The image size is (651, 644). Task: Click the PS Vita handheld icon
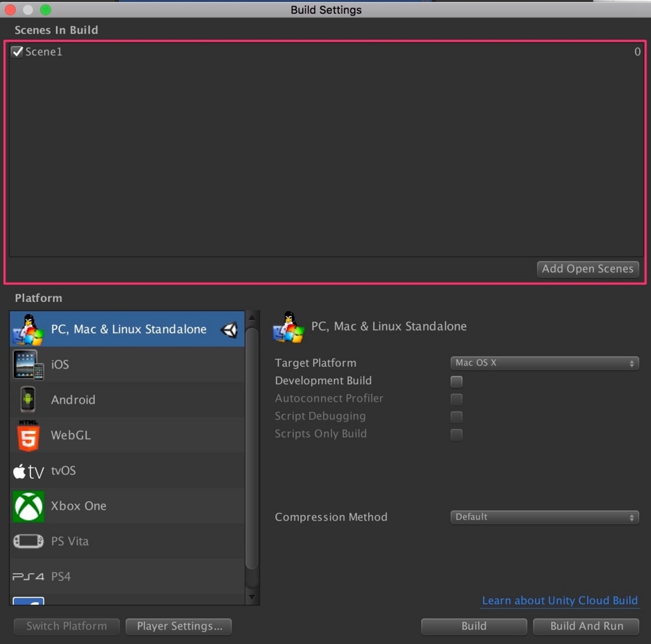pos(28,542)
